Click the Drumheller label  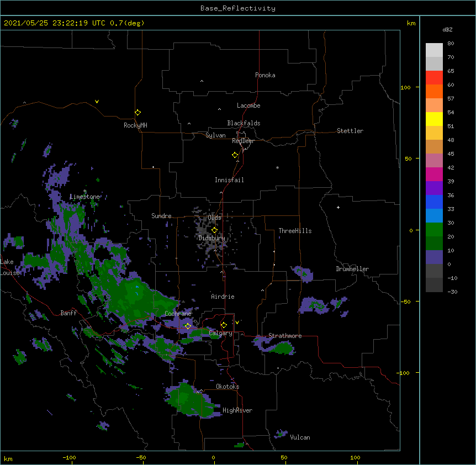click(x=352, y=269)
